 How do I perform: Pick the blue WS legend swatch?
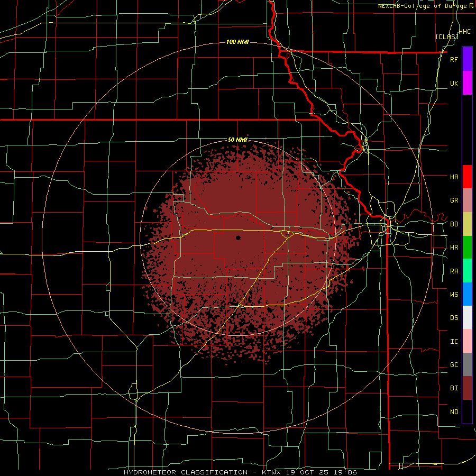click(x=467, y=294)
